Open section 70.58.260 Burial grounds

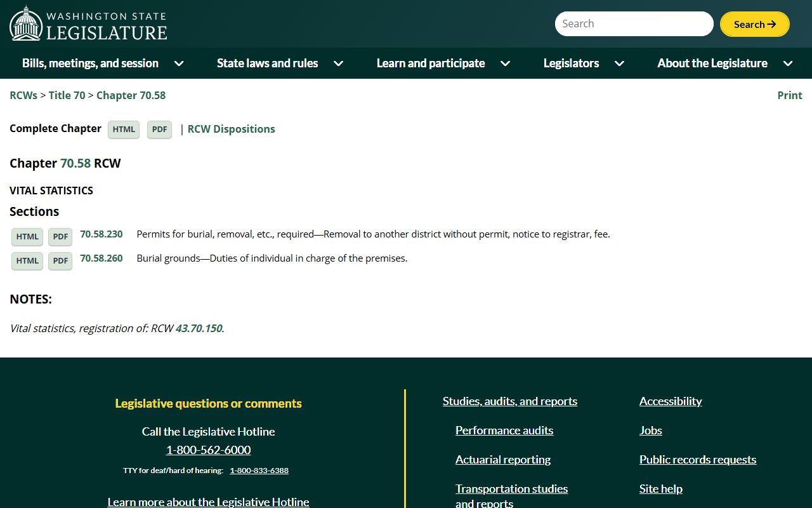(101, 258)
